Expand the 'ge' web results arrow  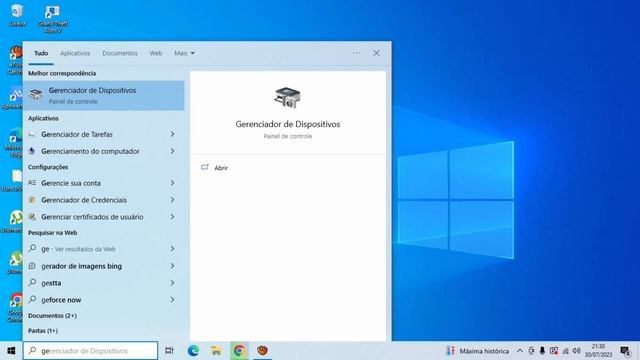pyautogui.click(x=172, y=249)
